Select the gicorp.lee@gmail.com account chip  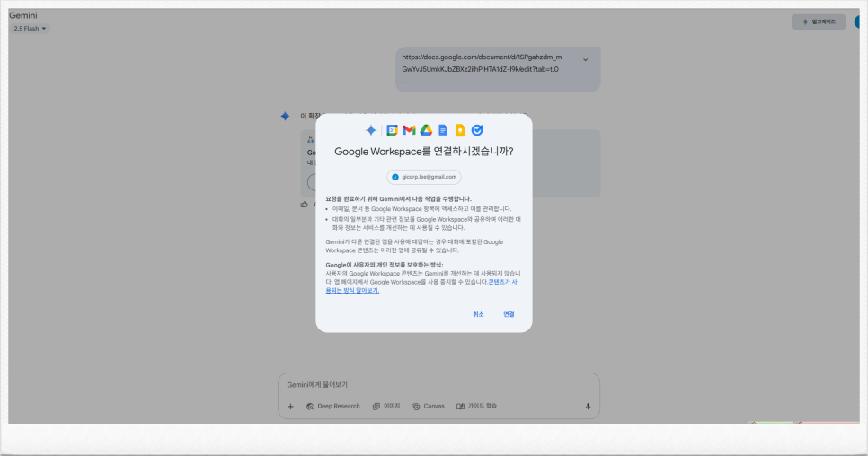(x=424, y=177)
